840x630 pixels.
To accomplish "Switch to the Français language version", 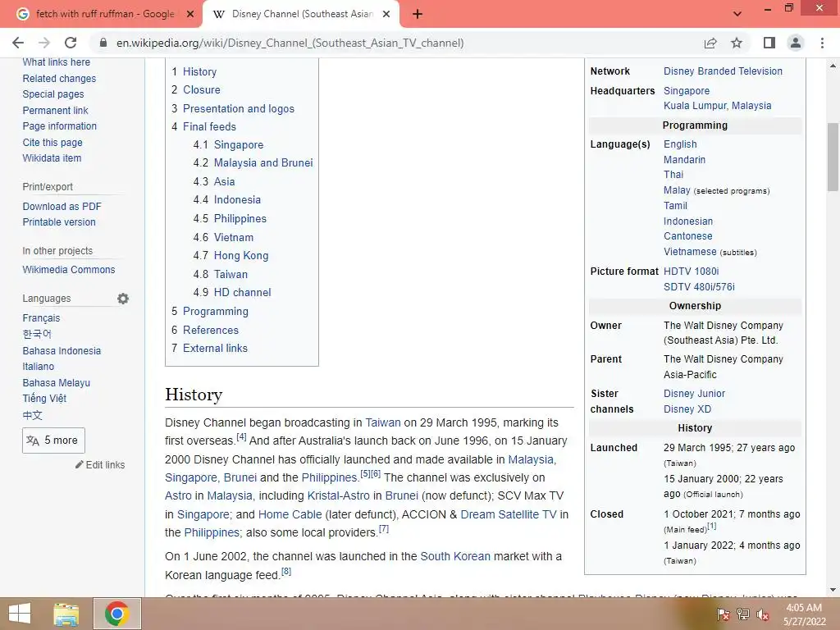I will [41, 317].
